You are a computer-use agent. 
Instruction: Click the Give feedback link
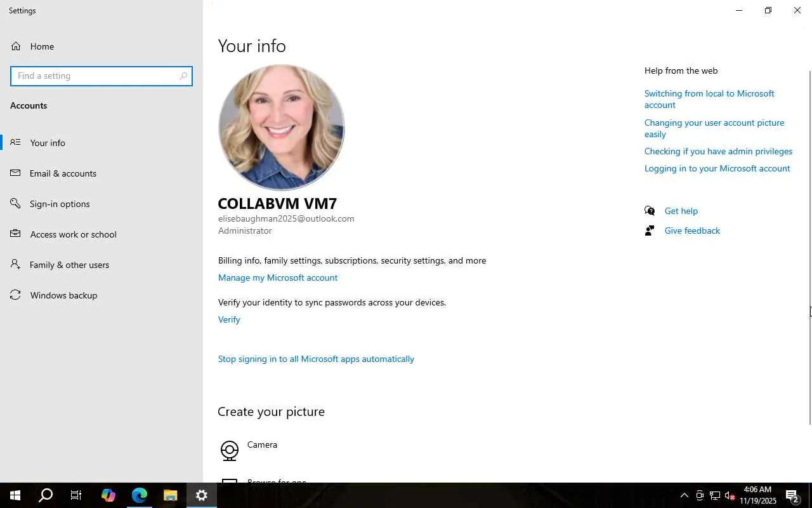point(692,231)
